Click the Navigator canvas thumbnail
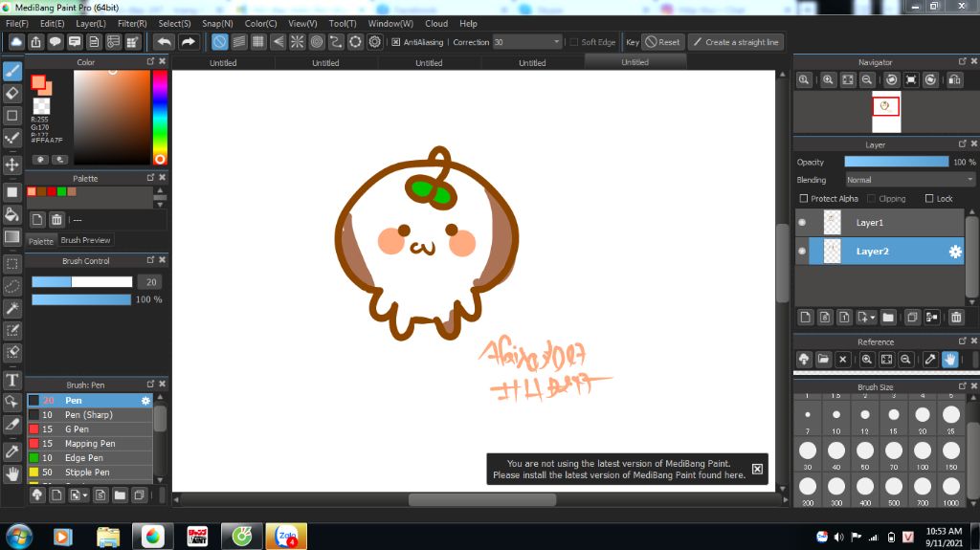This screenshot has height=550, width=980. point(886,112)
